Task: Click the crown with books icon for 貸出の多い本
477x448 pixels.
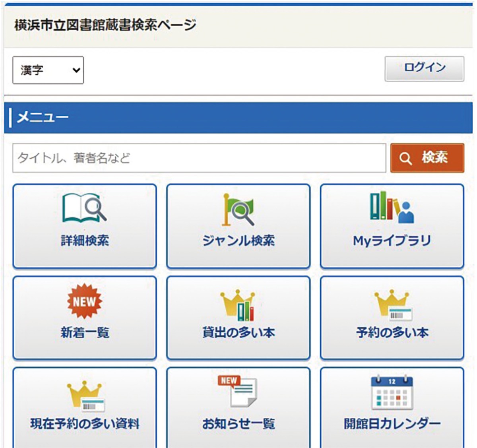Action: click(238, 304)
